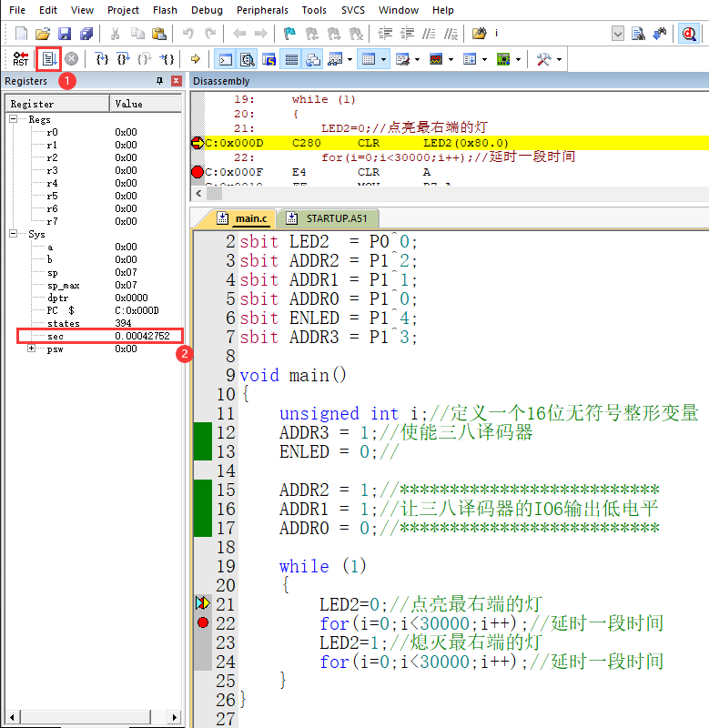Click the Start/Stop Debug Session icon

point(689,34)
